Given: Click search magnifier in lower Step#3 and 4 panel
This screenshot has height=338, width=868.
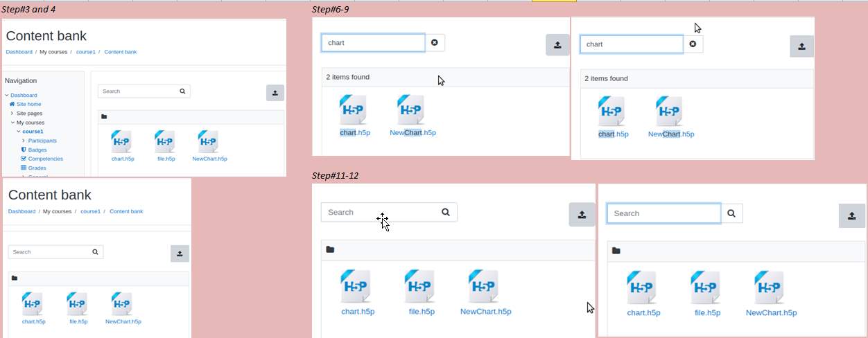Looking at the screenshot, I should pos(96,252).
